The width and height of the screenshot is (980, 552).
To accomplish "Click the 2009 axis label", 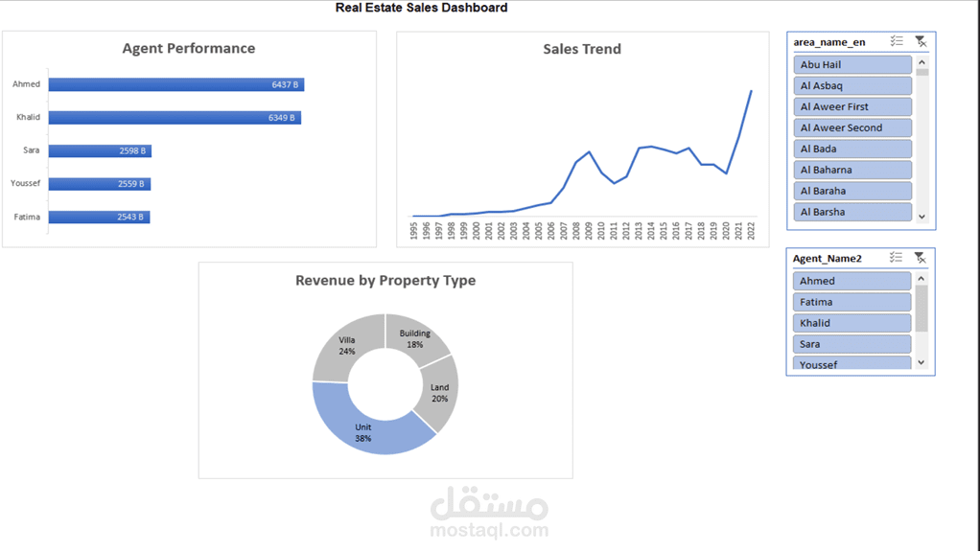I will coord(589,230).
